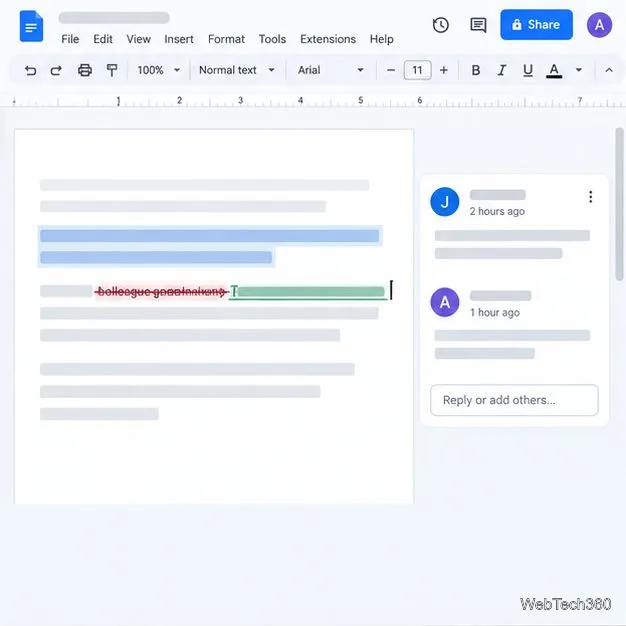Open the Insert menu
This screenshot has width=626, height=626.
(179, 39)
